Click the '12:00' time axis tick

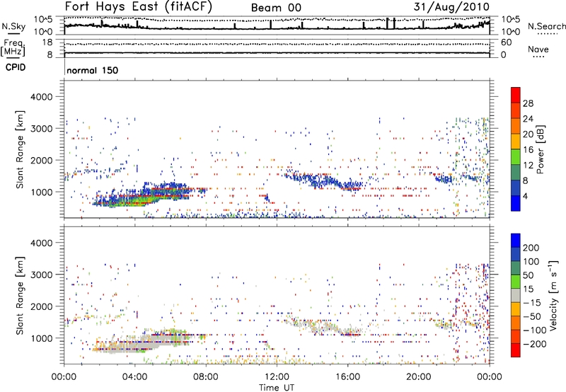click(x=277, y=377)
